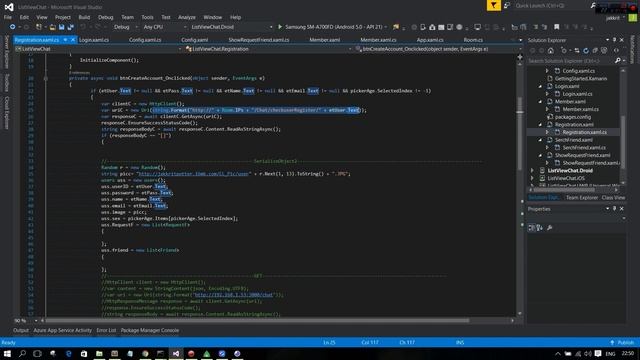
Task: Click the Undo toolbar icon
Action: tap(83, 27)
